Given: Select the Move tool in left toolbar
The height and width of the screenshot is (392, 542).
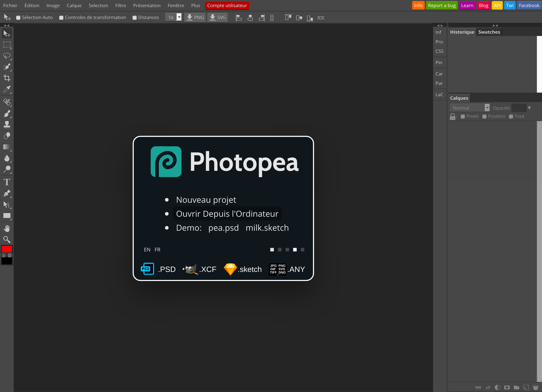Looking at the screenshot, I should [x=7, y=34].
